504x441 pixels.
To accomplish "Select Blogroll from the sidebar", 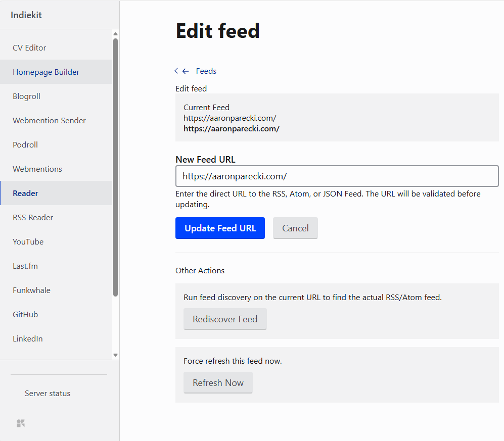I will [x=26, y=96].
